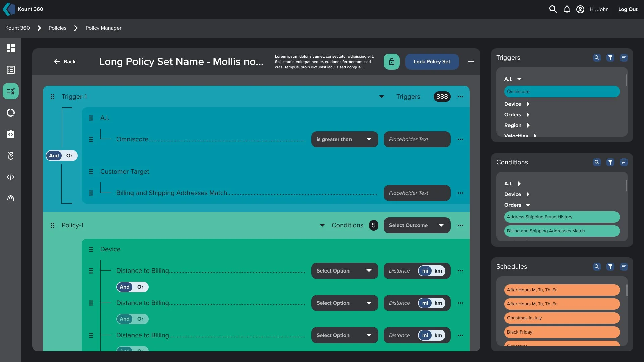Open more options for Policy-1

460,225
